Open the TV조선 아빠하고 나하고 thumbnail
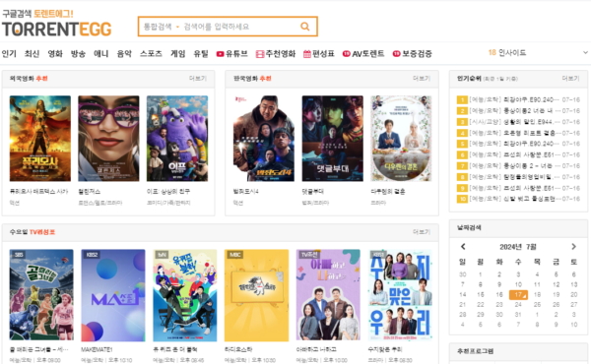The height and width of the screenshot is (364, 591). 328,295
